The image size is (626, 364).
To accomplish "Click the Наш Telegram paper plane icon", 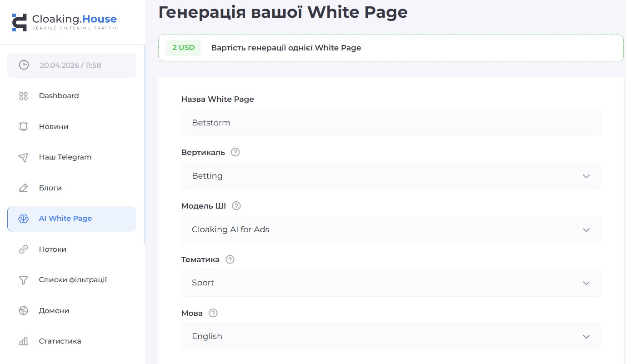I will click(23, 157).
